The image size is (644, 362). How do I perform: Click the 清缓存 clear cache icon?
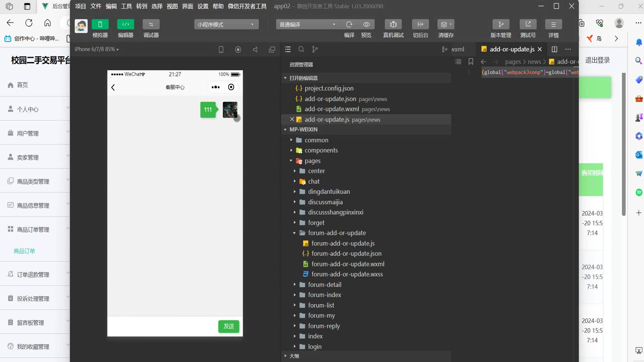[x=446, y=24]
